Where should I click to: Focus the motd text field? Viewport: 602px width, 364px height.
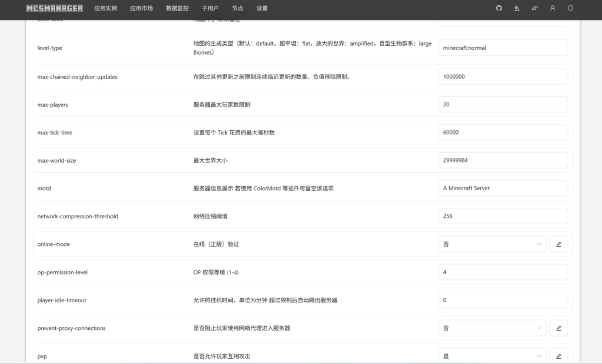[x=503, y=188]
